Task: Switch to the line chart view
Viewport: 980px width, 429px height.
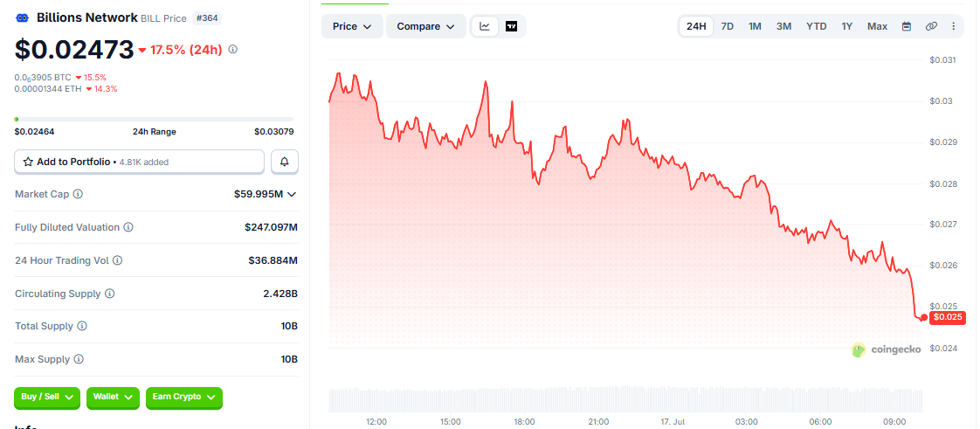Action: [x=485, y=26]
